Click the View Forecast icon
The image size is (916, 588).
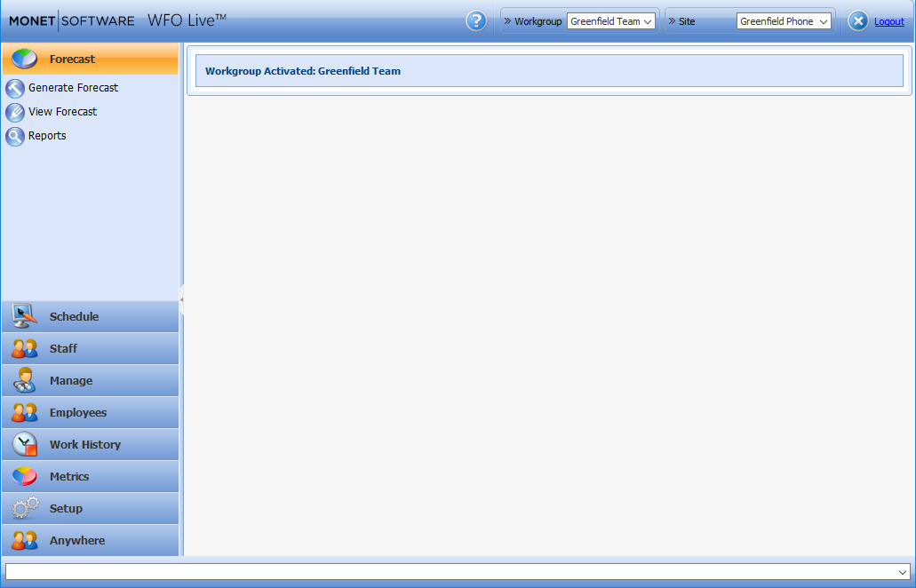[x=15, y=112]
